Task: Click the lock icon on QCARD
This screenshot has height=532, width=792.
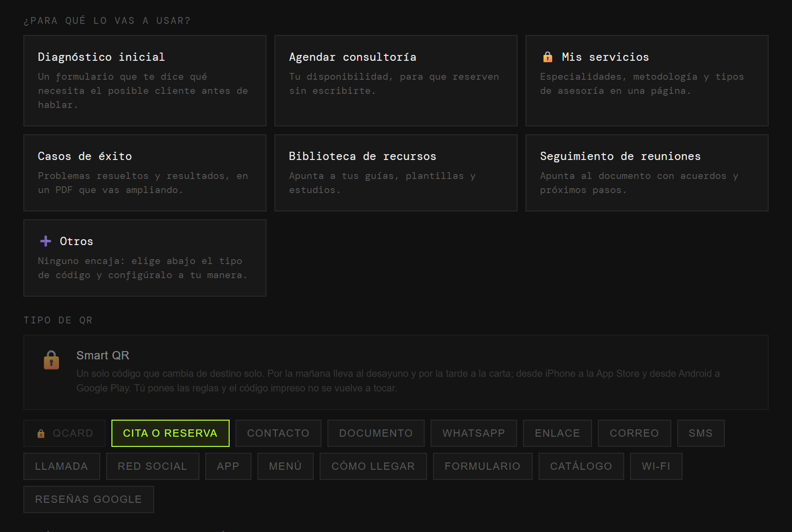Action: point(41,433)
